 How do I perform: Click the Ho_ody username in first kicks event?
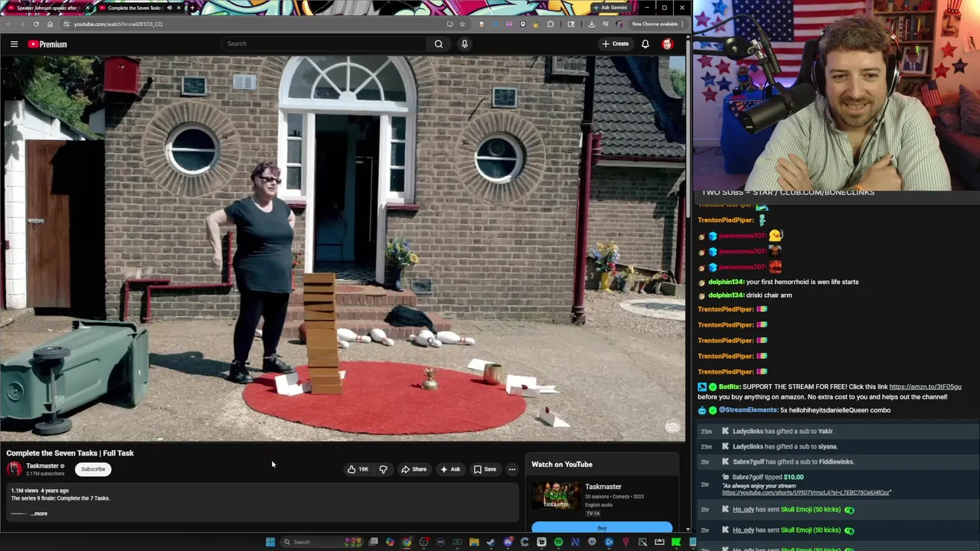pyautogui.click(x=743, y=510)
